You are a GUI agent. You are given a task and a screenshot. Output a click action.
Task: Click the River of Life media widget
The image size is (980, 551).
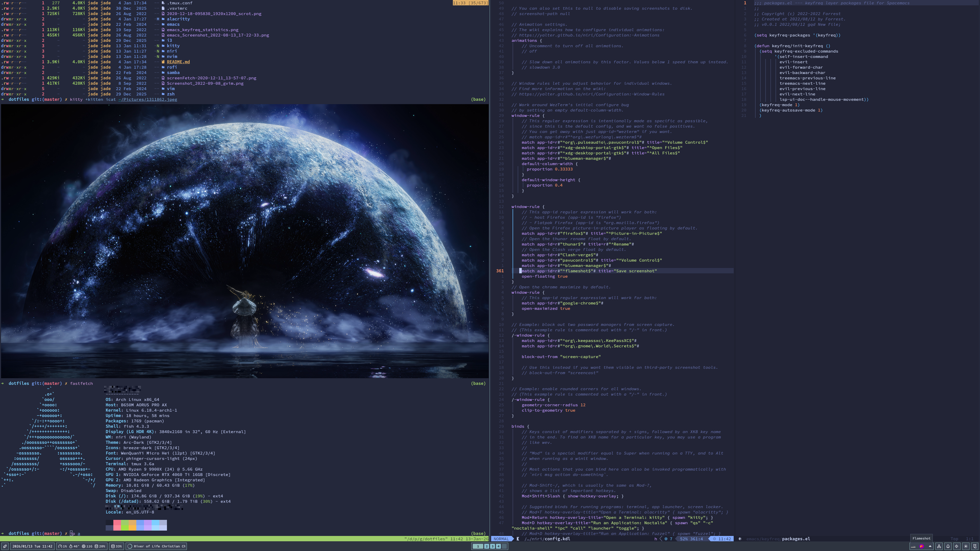point(156,546)
